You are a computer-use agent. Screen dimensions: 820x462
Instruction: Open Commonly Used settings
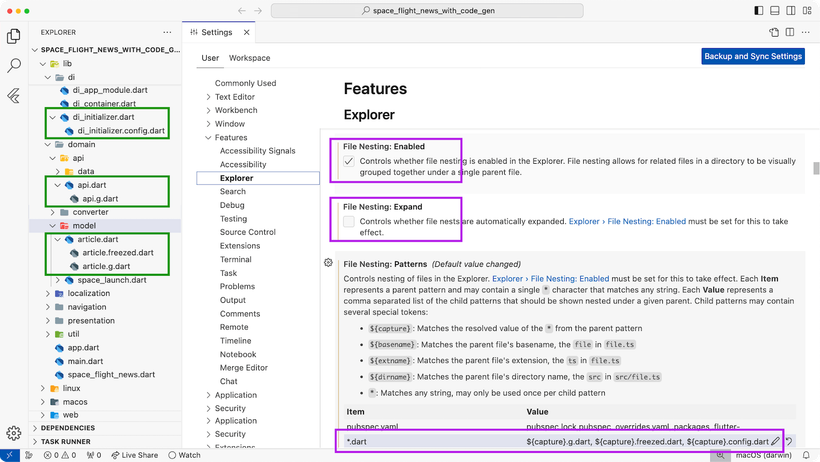[x=245, y=83]
